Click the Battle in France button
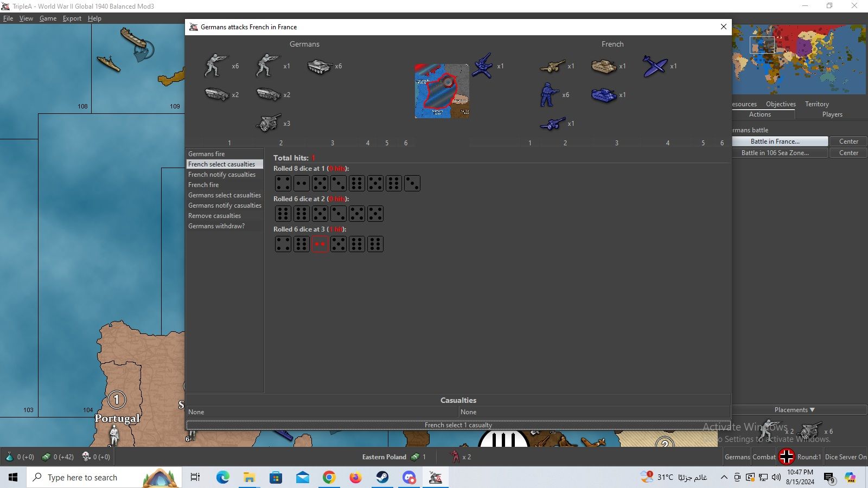The image size is (868, 488). point(780,142)
